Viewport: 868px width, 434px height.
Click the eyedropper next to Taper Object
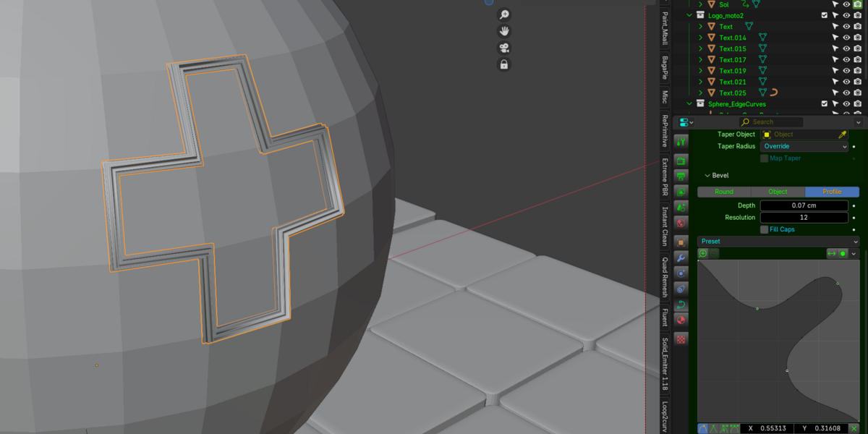click(842, 135)
